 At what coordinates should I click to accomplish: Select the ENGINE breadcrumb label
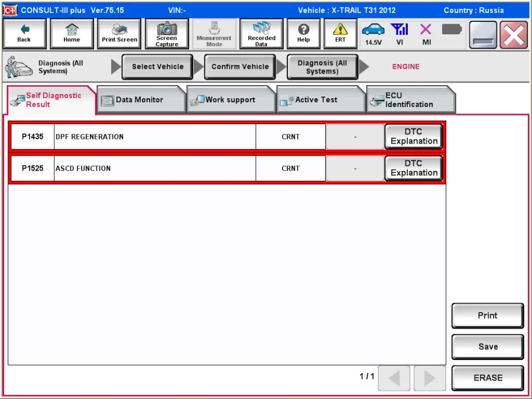tap(406, 66)
